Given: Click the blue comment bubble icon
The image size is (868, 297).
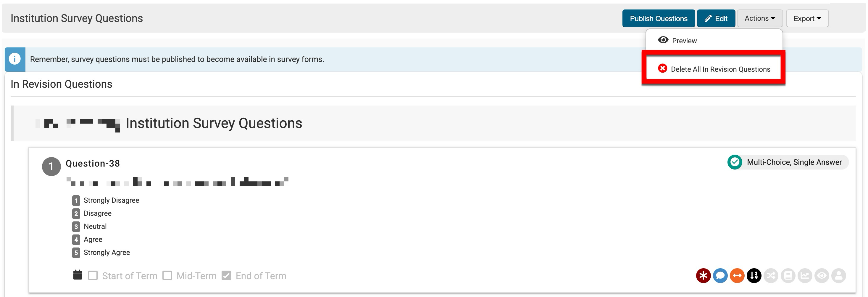Looking at the screenshot, I should (720, 276).
